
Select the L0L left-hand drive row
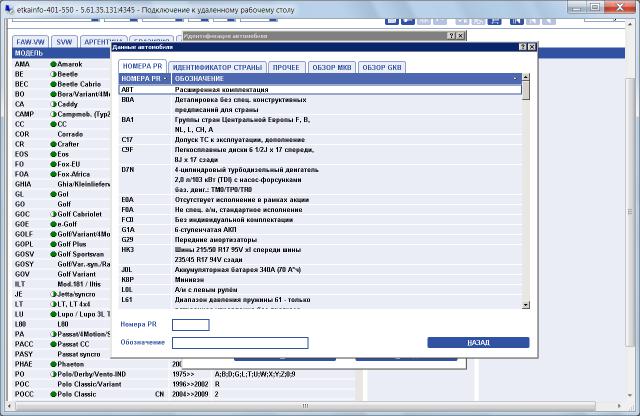(x=320, y=289)
